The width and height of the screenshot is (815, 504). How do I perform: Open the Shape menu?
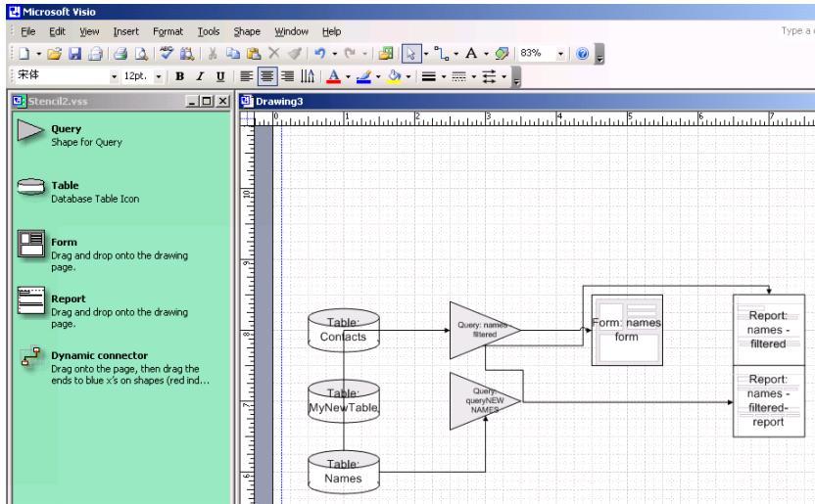247,31
